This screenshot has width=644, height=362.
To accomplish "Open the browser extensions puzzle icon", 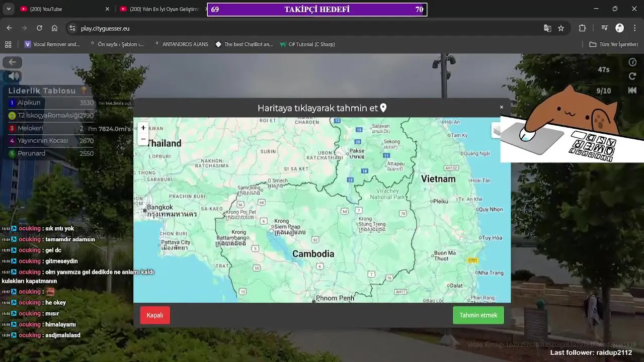I will point(583,28).
